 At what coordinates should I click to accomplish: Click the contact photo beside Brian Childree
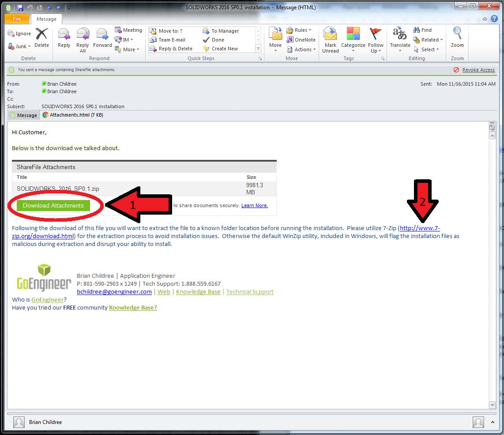(19, 422)
